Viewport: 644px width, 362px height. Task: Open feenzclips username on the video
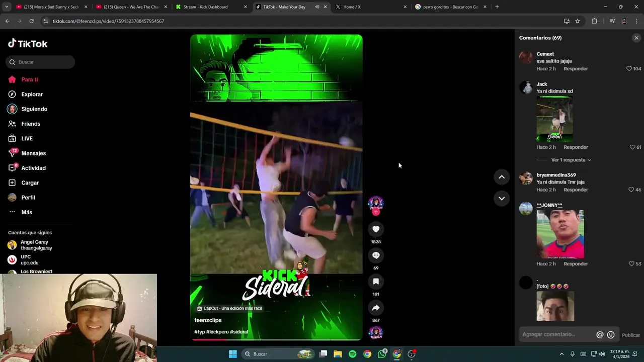[208, 320]
